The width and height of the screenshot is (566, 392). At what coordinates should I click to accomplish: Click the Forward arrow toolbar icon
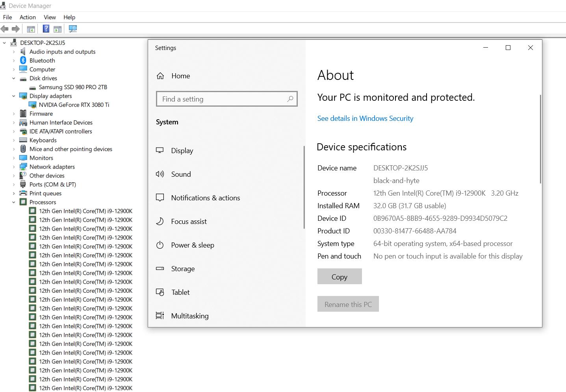[x=16, y=29]
